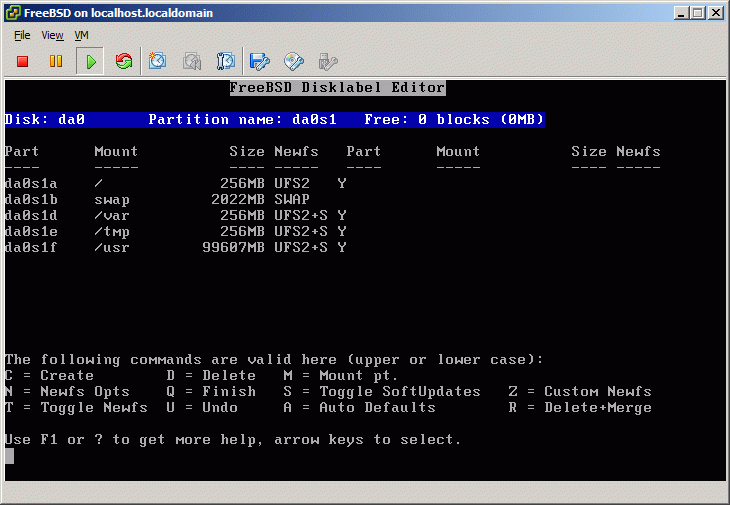Open the VM menu
This screenshot has width=730, height=505.
tap(81, 35)
